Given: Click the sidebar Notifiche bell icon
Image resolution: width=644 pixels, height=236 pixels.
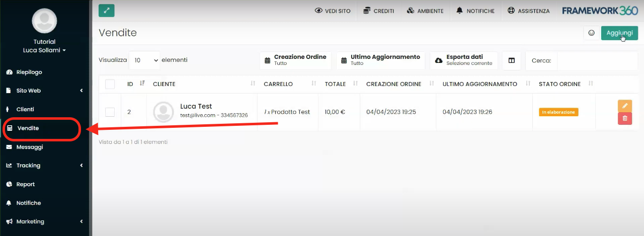Looking at the screenshot, I should coord(9,203).
